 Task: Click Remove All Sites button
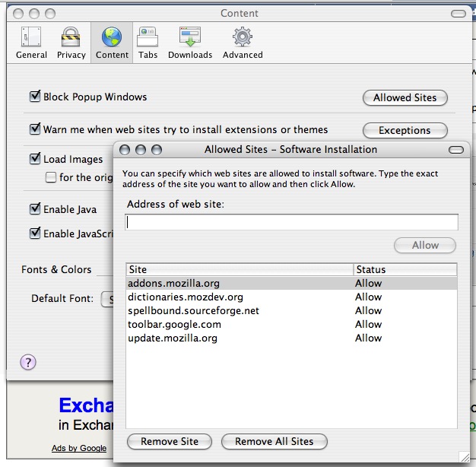274,441
